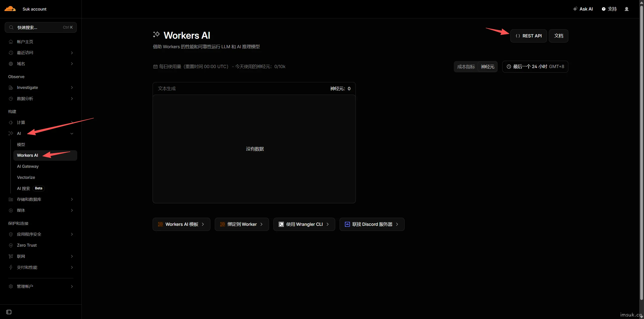
Task: Collapse the AI section chevron
Action: (72, 134)
